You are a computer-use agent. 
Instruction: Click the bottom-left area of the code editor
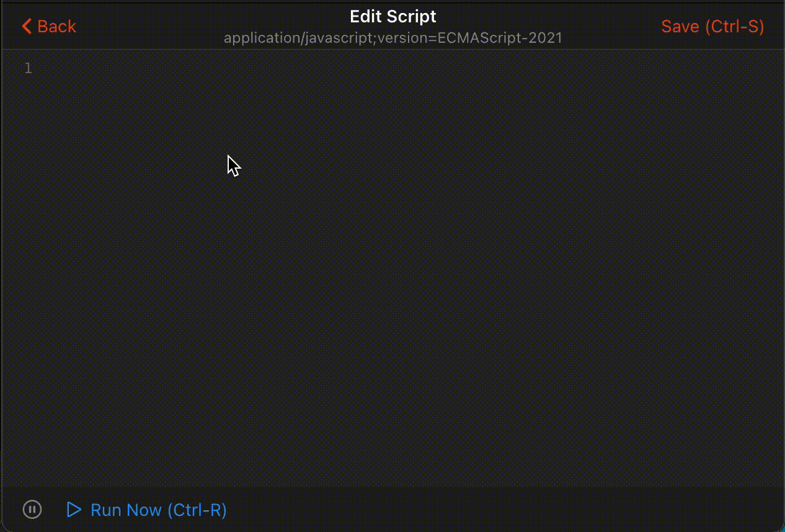[93, 459]
